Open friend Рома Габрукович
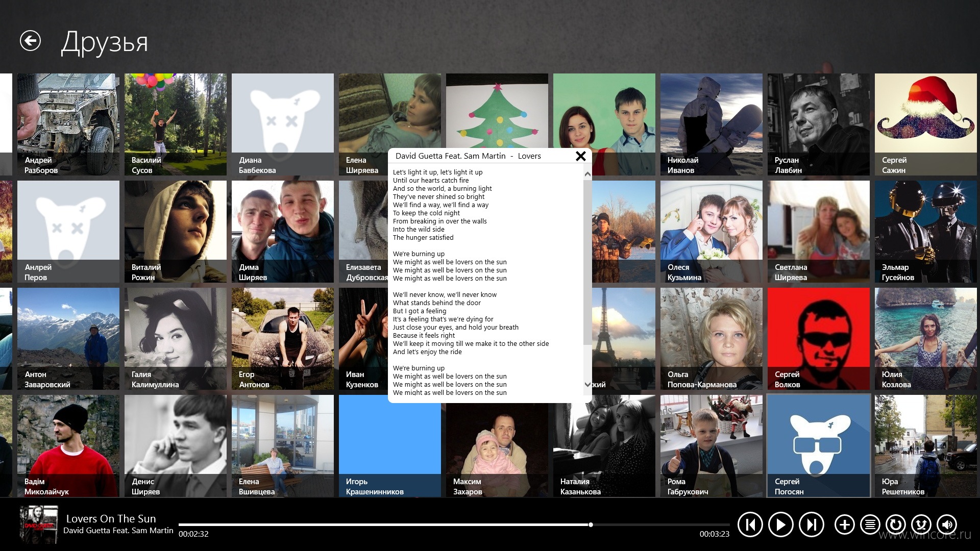This screenshot has width=980, height=551. tap(712, 446)
